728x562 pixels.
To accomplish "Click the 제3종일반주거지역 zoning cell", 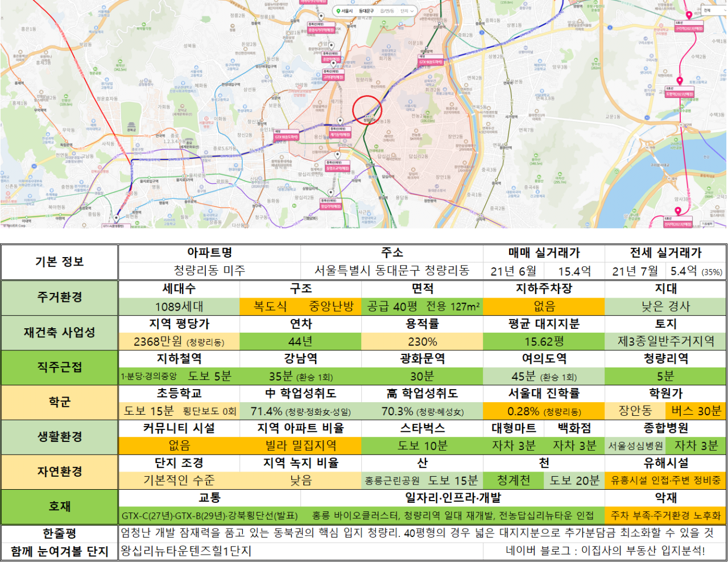I will click(x=666, y=342).
